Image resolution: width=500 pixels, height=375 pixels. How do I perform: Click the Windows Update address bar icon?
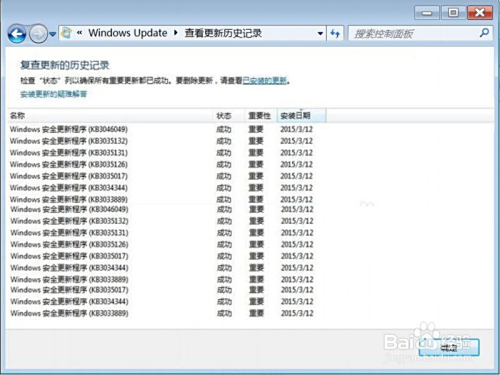(x=67, y=33)
